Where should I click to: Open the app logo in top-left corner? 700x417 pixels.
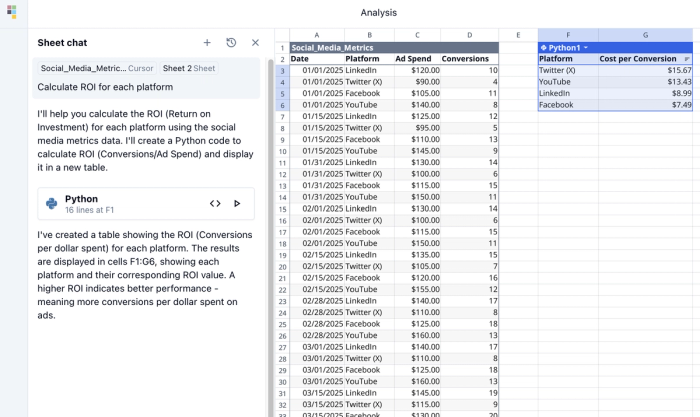click(12, 12)
